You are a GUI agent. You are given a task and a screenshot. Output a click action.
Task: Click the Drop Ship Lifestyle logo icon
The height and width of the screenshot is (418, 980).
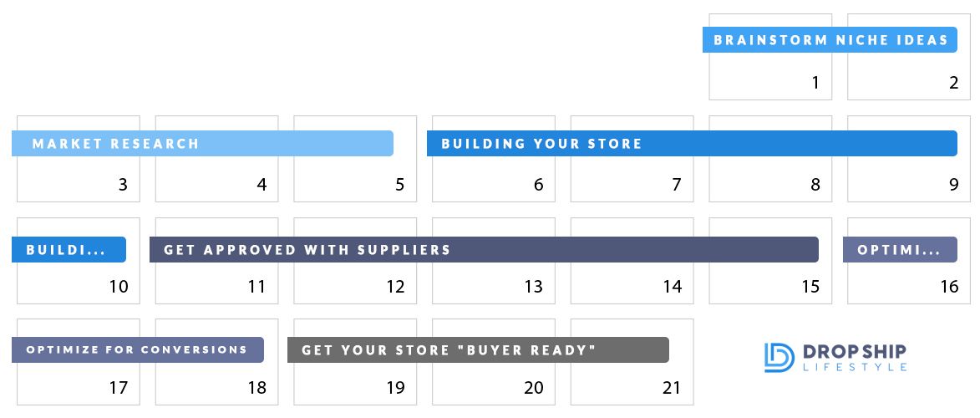click(779, 358)
